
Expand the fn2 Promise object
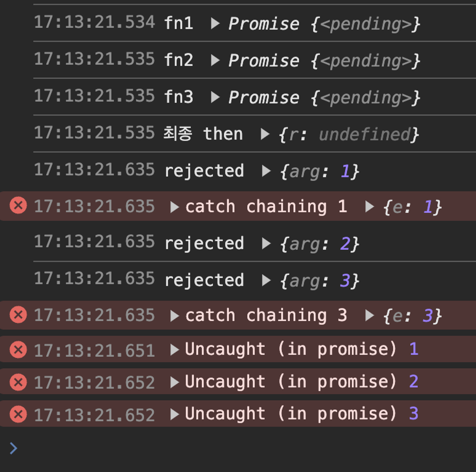(215, 61)
